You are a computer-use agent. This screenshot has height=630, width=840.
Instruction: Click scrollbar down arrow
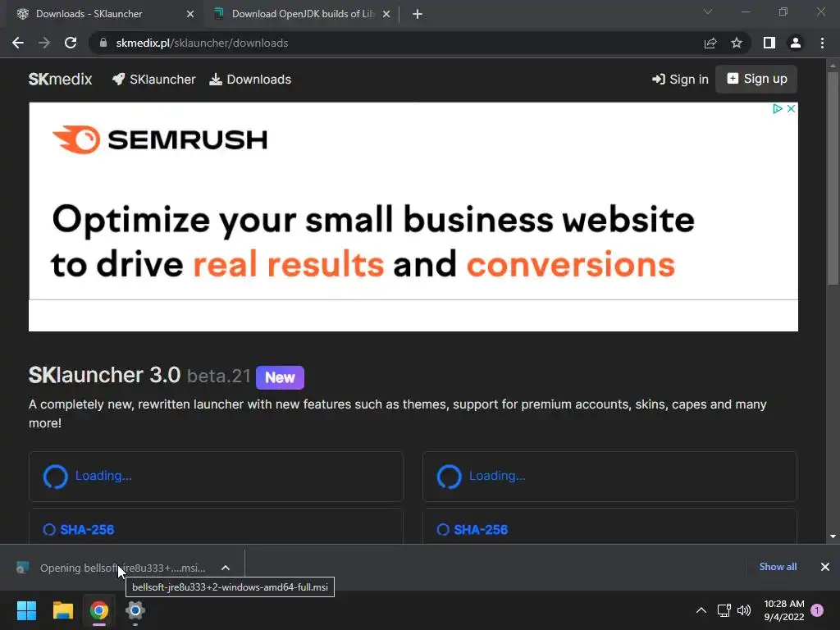(x=833, y=536)
